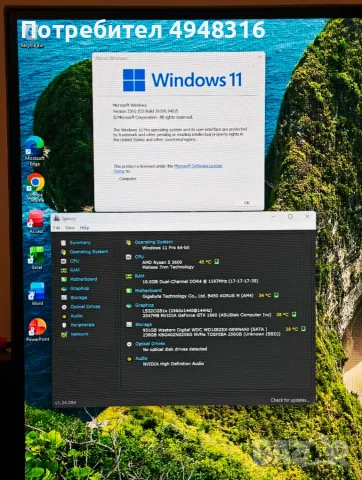Click the 'Windows 11 Pro 64-bit' text
362x480 pixels.
click(x=166, y=248)
